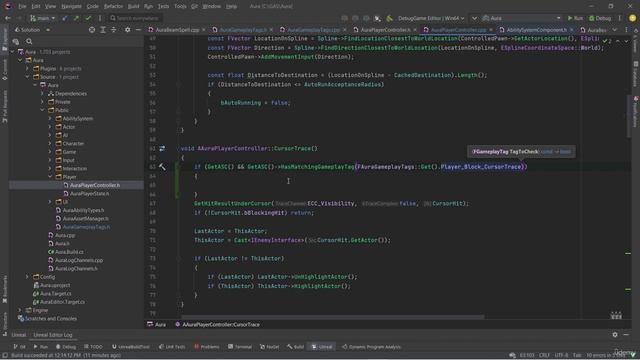Open the Window menu
Screen dimensions: 640x360
pos(211,7)
